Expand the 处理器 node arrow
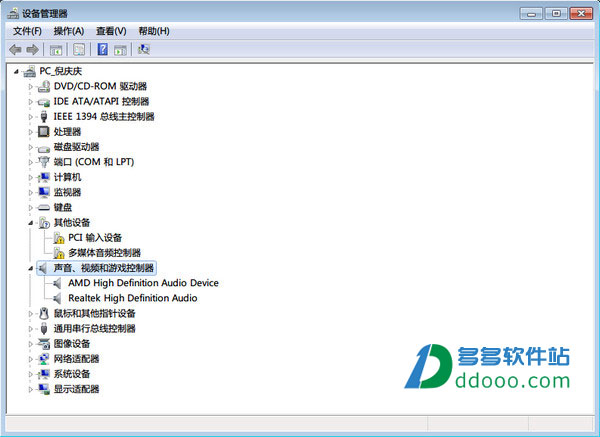The image size is (600, 437). click(31, 132)
